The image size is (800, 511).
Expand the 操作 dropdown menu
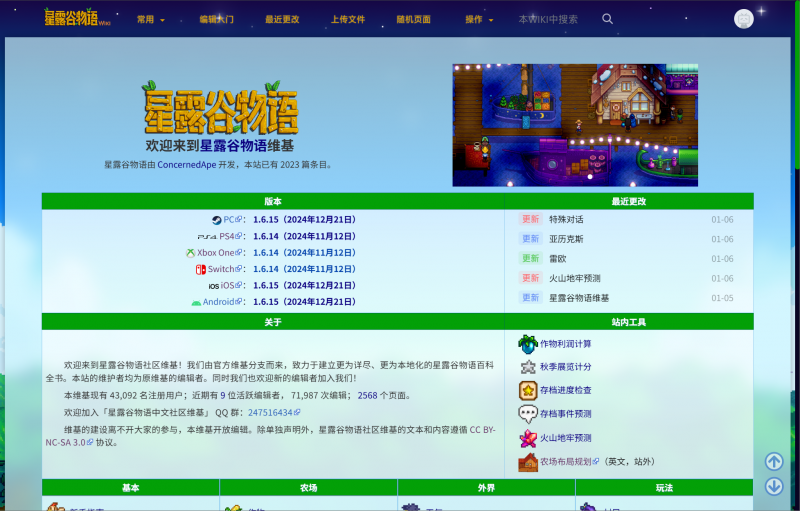pos(479,19)
